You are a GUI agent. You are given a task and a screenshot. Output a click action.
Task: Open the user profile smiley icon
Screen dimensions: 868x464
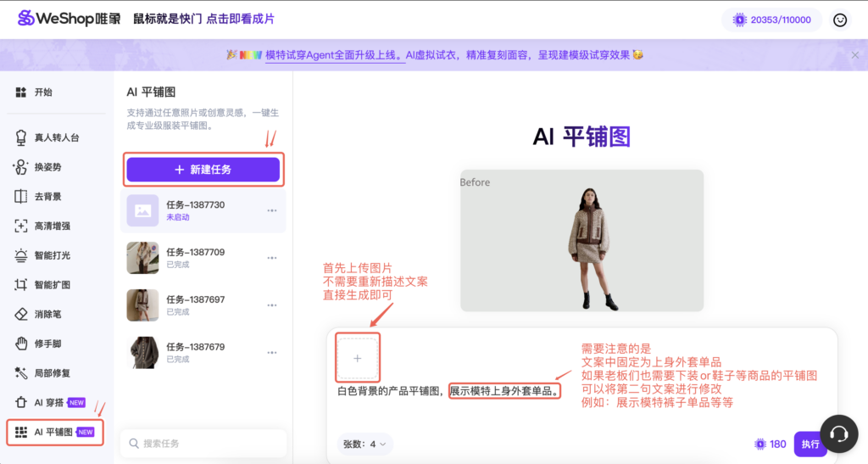click(x=840, y=20)
